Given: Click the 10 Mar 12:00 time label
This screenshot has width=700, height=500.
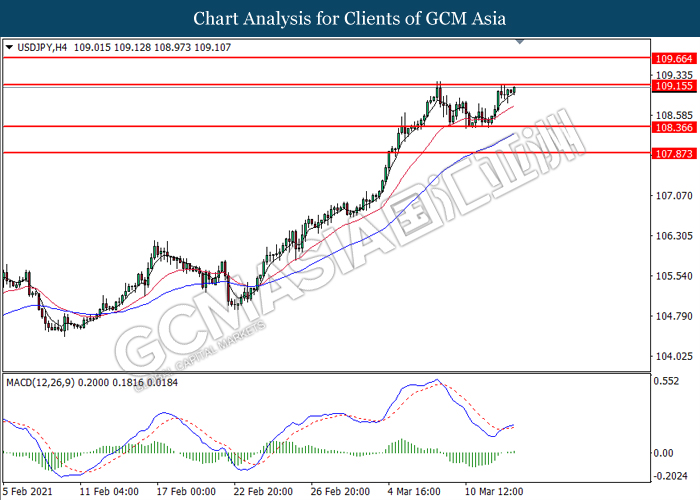Looking at the screenshot, I should click(494, 492).
